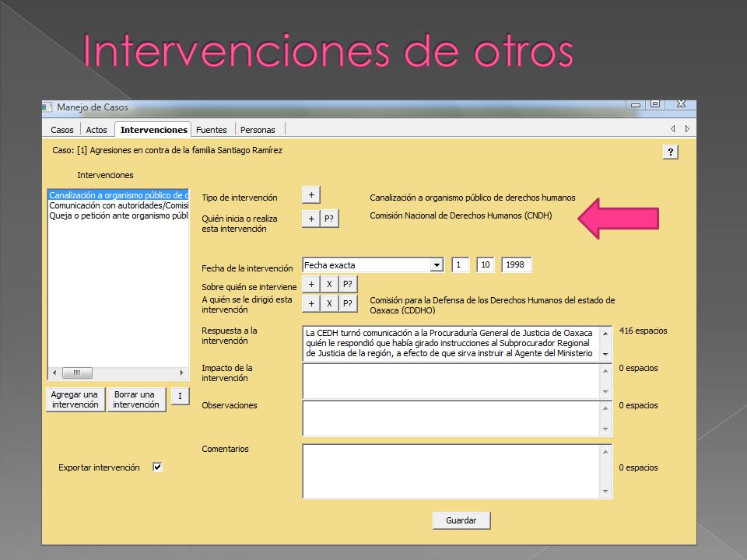Click up arrow in Impacto text box scrollbar

click(x=605, y=370)
